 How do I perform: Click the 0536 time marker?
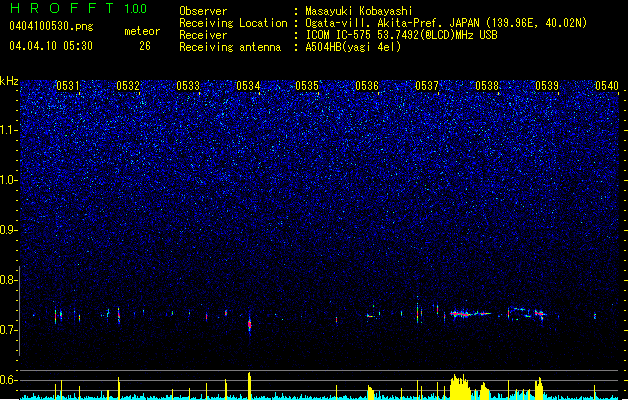(x=367, y=86)
